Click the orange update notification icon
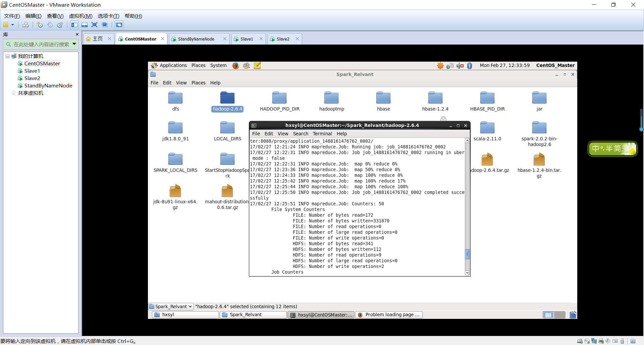This screenshot has height=345, width=644. 440,66
